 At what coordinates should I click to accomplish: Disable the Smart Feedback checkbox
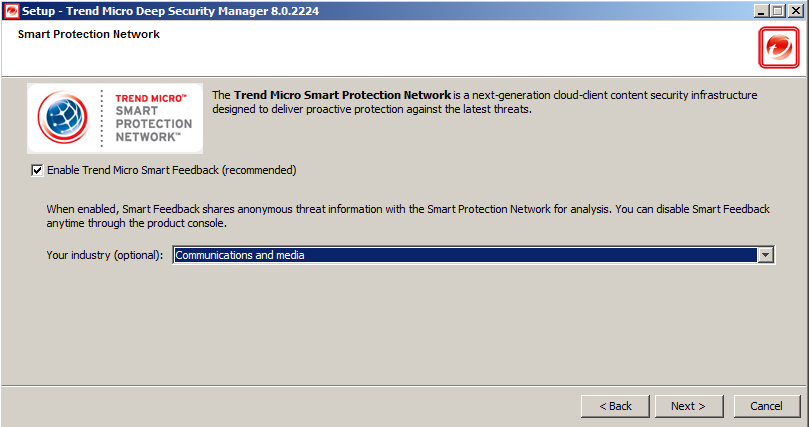coord(38,170)
